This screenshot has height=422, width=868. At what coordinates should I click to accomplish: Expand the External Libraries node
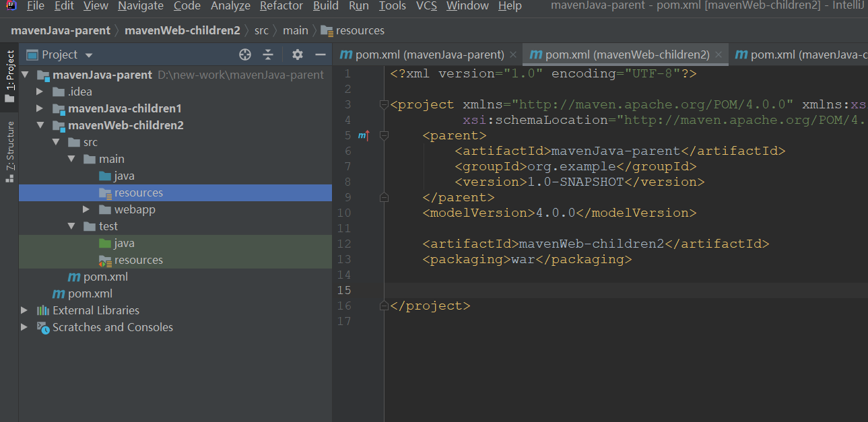(25, 310)
